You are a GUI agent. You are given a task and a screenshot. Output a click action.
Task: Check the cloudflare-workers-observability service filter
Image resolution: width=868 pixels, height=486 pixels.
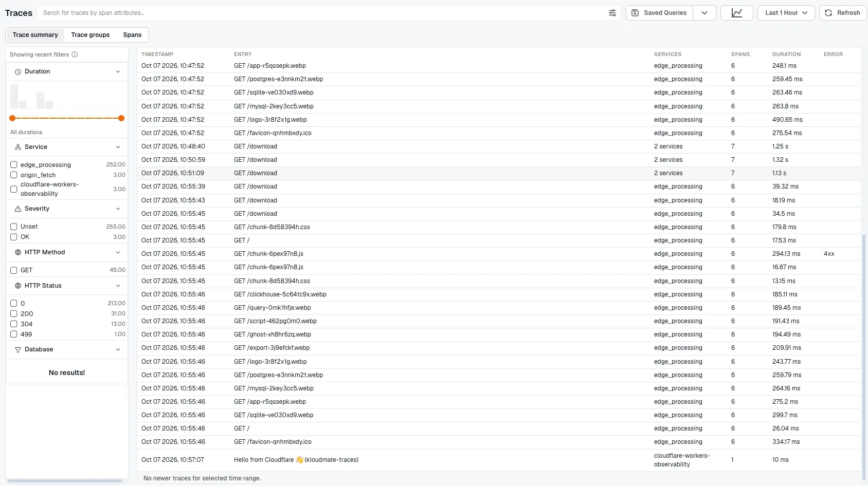click(14, 189)
